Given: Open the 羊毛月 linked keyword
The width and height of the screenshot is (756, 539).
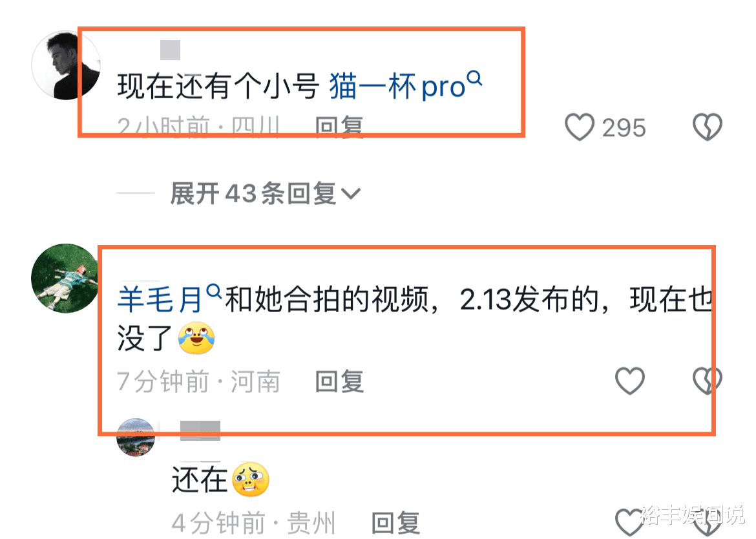Looking at the screenshot, I should pos(160,299).
